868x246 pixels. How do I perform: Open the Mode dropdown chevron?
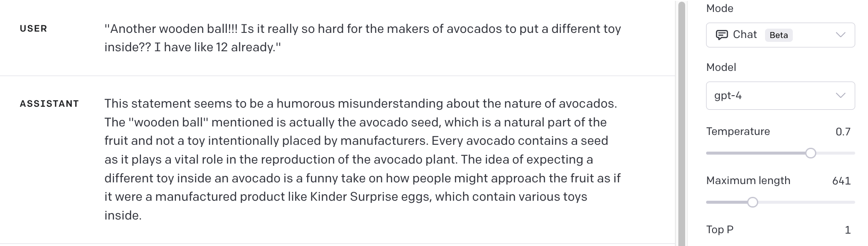841,35
